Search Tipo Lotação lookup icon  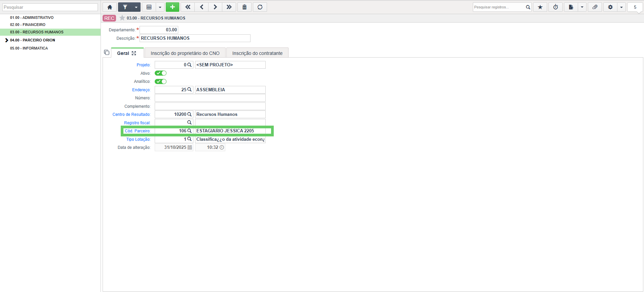(x=189, y=139)
